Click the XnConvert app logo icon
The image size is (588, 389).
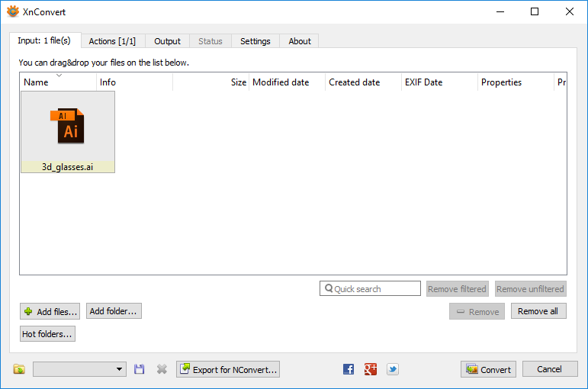tap(12, 11)
